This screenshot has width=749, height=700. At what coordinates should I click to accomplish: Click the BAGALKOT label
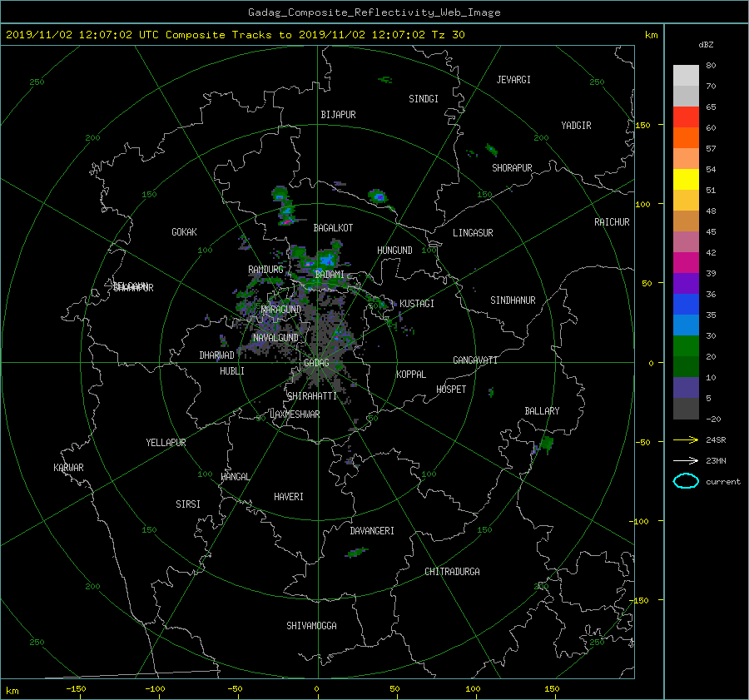[x=333, y=228]
